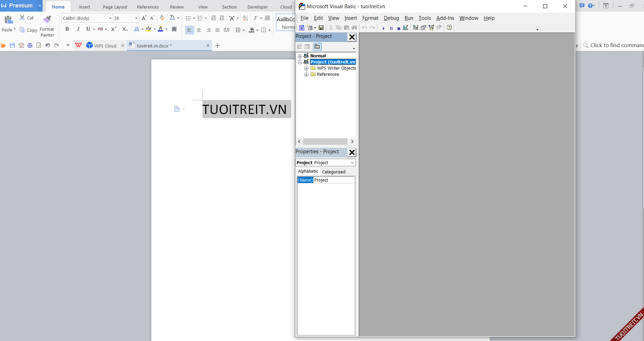Toggle Design Mode icon in VBA toolbar
This screenshot has height=341, width=644.
406,28
